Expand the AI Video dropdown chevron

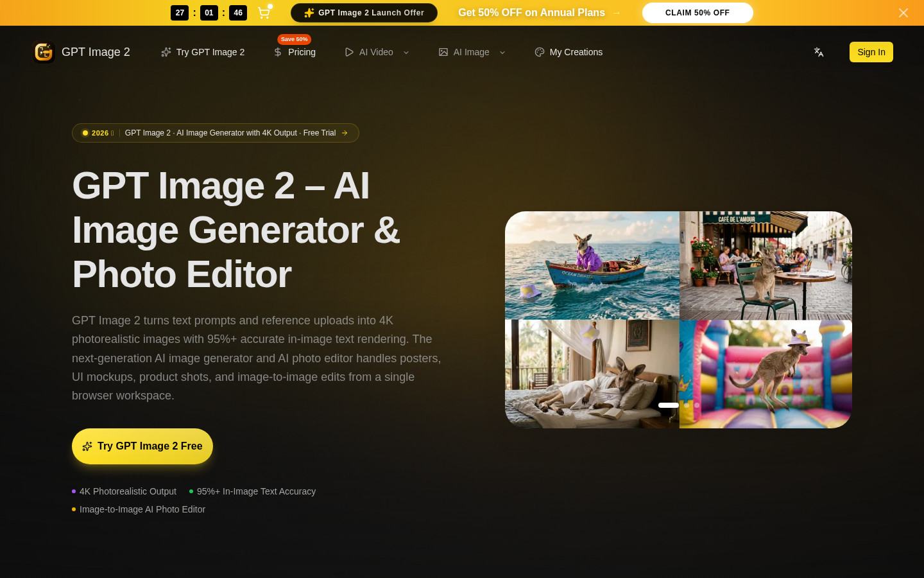pos(406,53)
